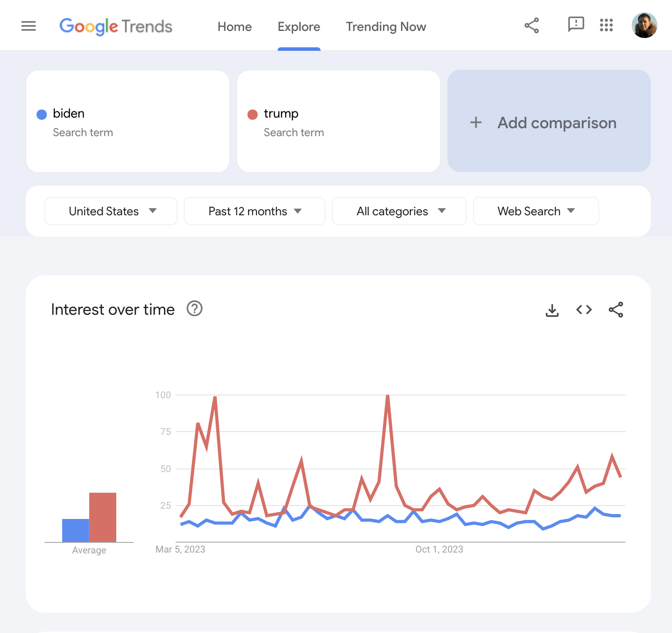Share the Interest over time chart
The width and height of the screenshot is (672, 633).
(x=615, y=309)
